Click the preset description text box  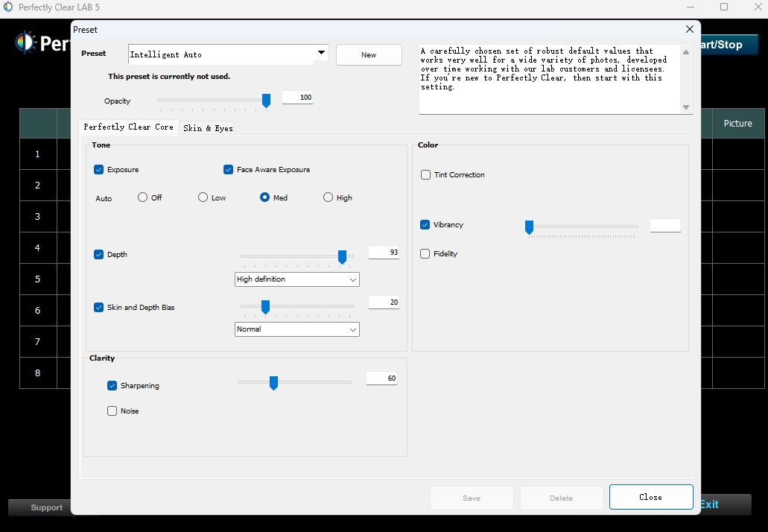coord(550,80)
